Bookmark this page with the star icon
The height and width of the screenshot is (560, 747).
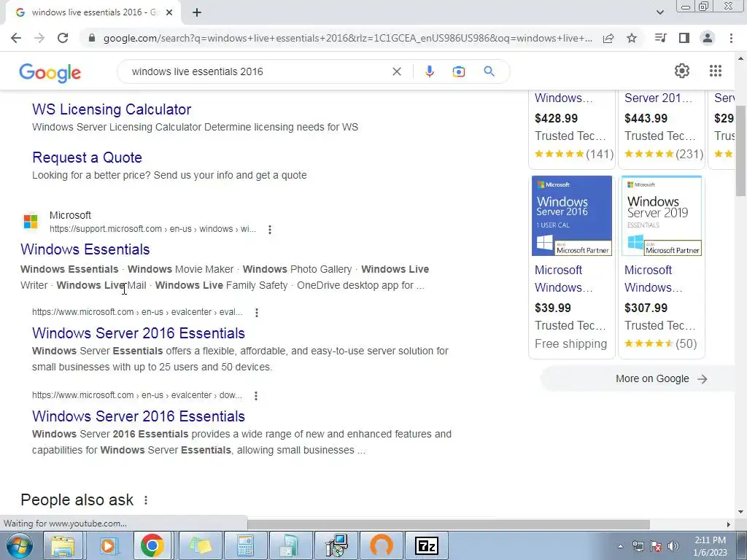632,38
